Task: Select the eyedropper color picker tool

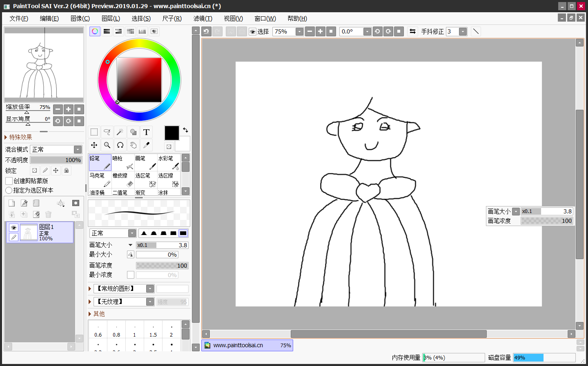Action: point(146,145)
